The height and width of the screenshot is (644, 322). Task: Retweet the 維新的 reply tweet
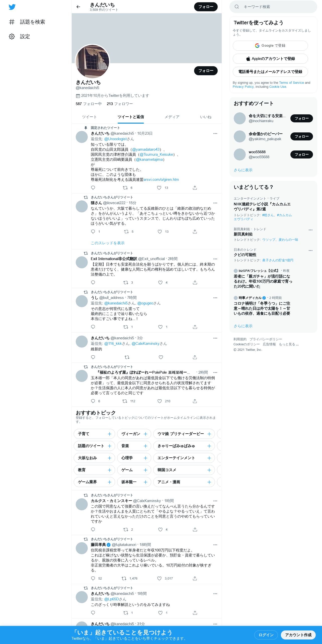pos(127,357)
